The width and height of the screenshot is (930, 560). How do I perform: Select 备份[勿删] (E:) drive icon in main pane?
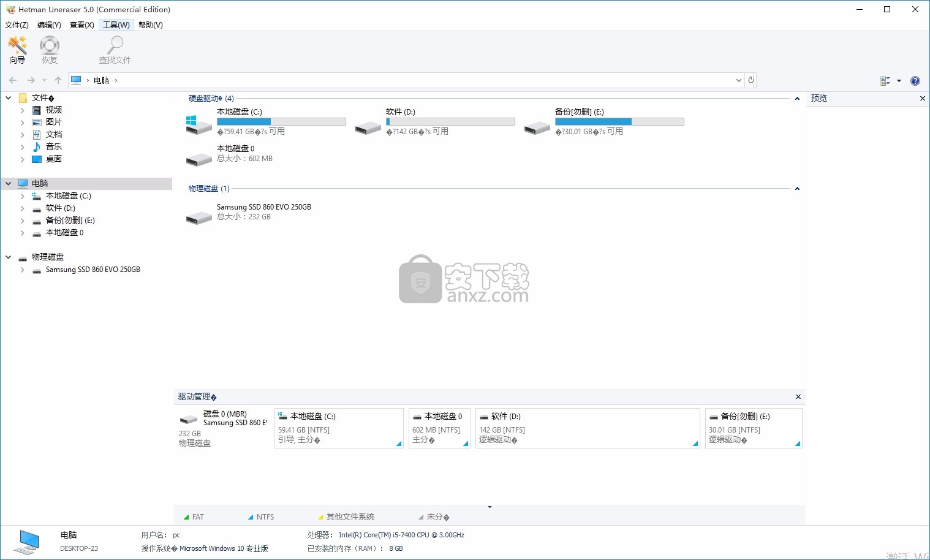click(537, 127)
